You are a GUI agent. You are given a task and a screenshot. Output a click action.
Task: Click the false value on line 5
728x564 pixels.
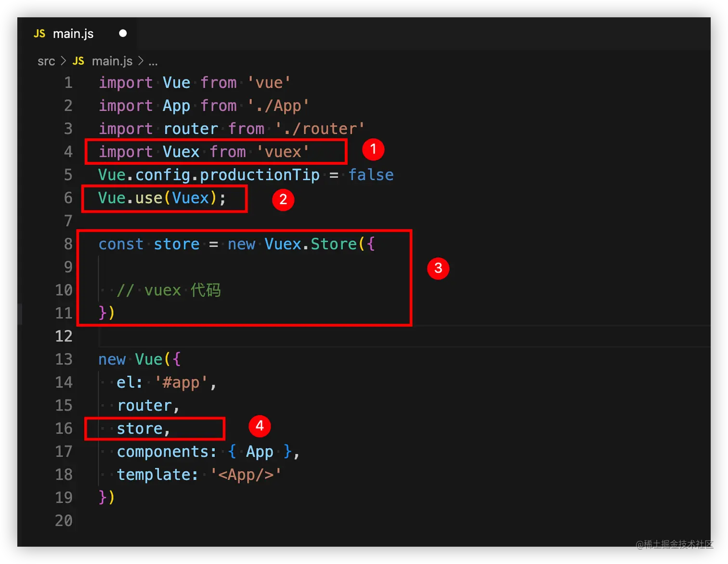(371, 175)
